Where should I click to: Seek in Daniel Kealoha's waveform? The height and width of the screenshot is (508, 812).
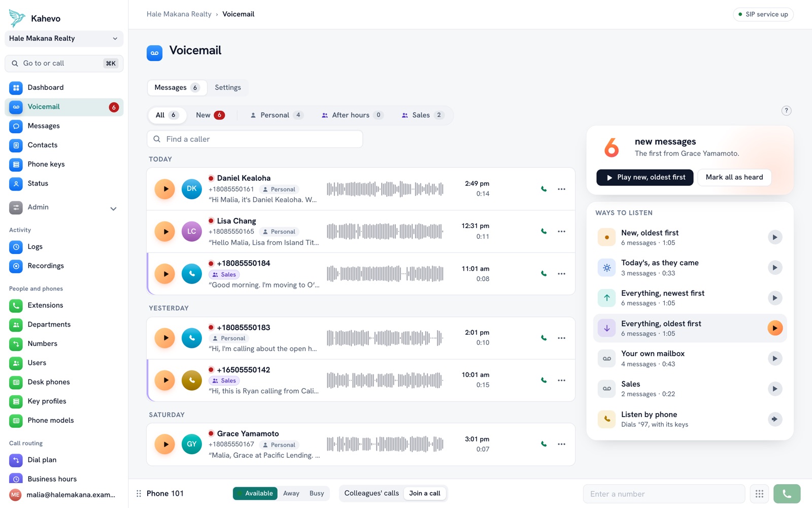pos(385,189)
